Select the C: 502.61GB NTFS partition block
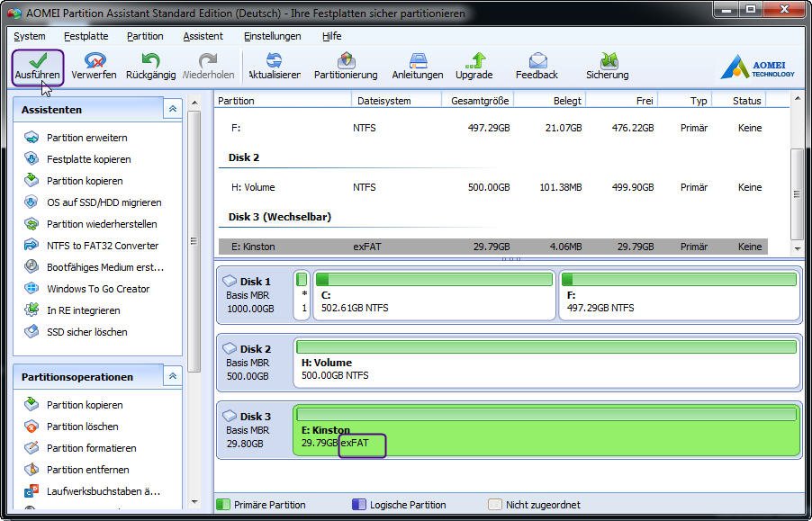Viewport: 812px width, 521px height. pos(434,295)
